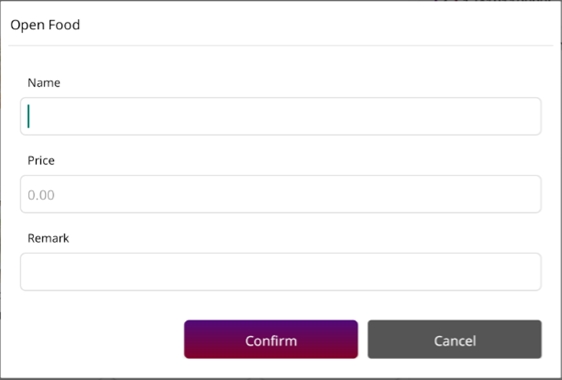Image resolution: width=562 pixels, height=380 pixels.
Task: Click the Price field label
Action: (x=41, y=161)
